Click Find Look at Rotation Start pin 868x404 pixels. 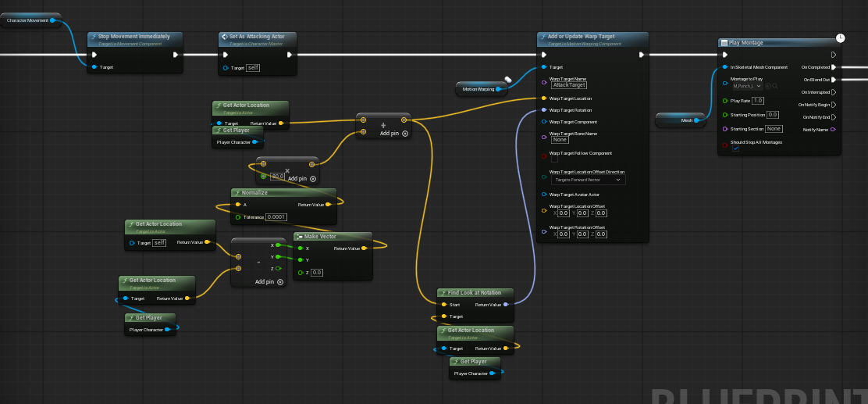(443, 304)
